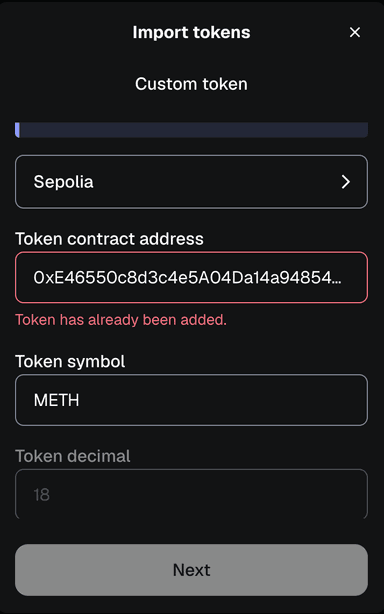Click the Token symbol label

point(70,361)
